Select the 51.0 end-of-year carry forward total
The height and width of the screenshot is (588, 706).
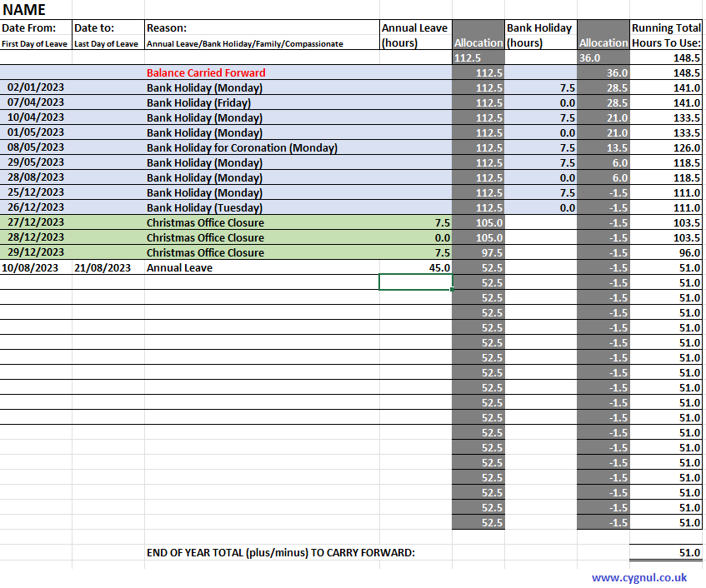[x=666, y=552]
